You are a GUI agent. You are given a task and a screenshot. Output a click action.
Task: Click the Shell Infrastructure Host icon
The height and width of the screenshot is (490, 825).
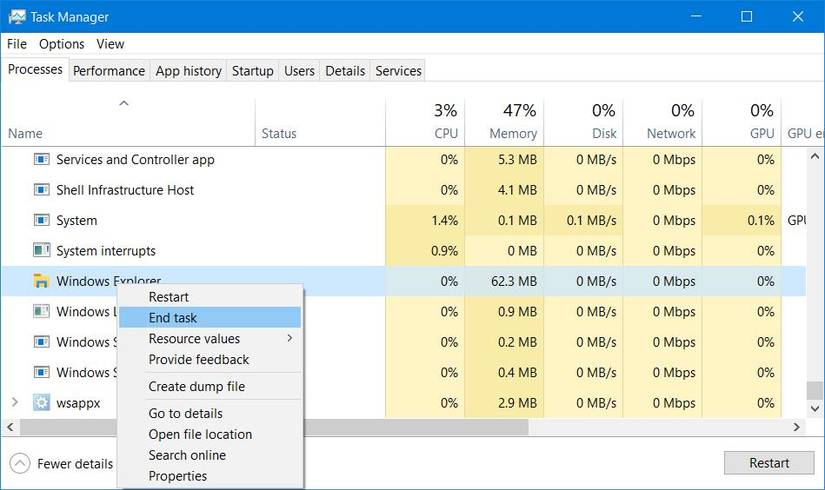[x=41, y=190]
